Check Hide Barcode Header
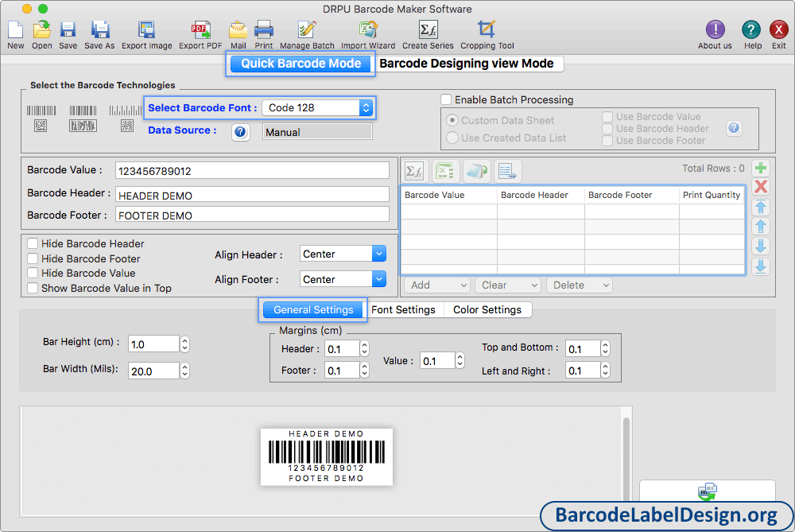 pyautogui.click(x=33, y=243)
